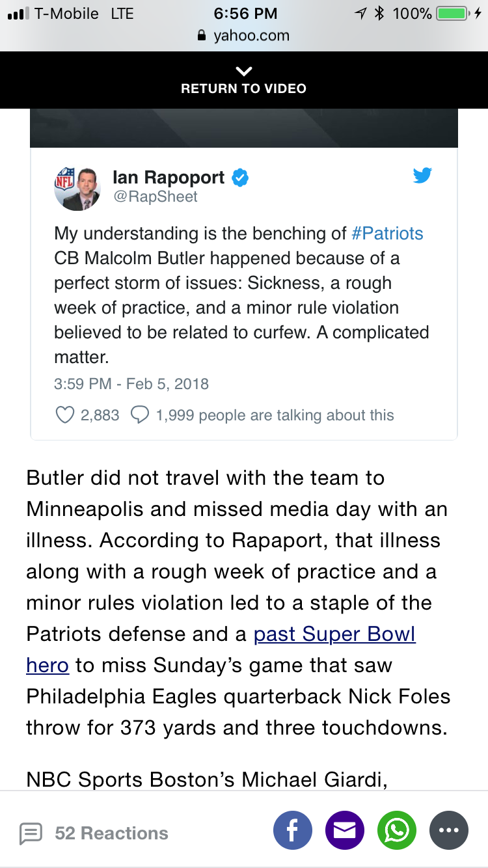Open tweet timestamp 3:59 PM - Feb 5, 2018

pos(131,383)
